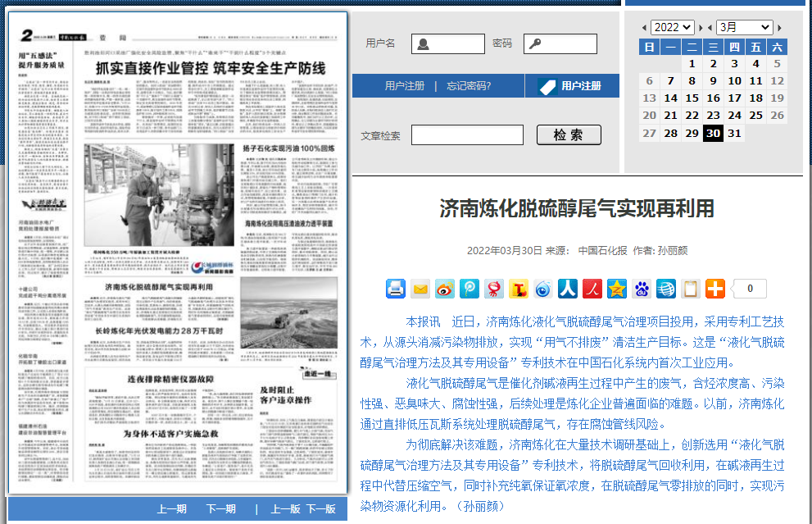The width and height of the screenshot is (812, 524).
Task: Go to next month with the right arrow
Action: 779,27
